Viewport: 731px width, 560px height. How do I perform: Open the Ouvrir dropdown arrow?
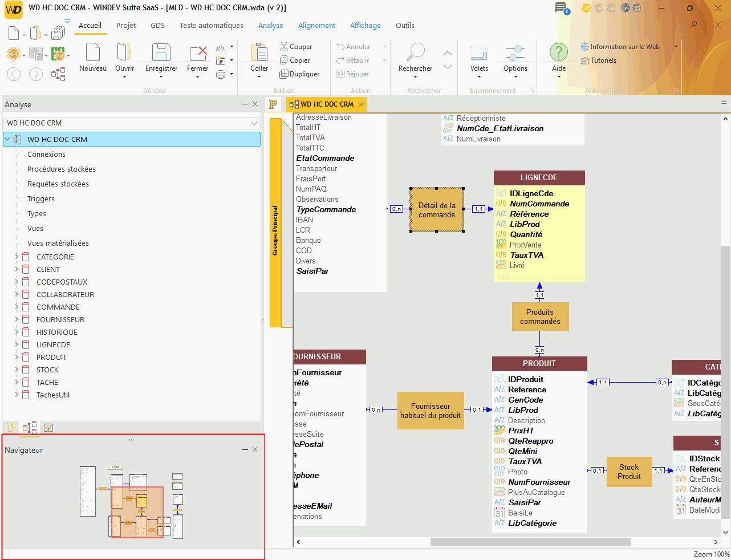coord(124,77)
